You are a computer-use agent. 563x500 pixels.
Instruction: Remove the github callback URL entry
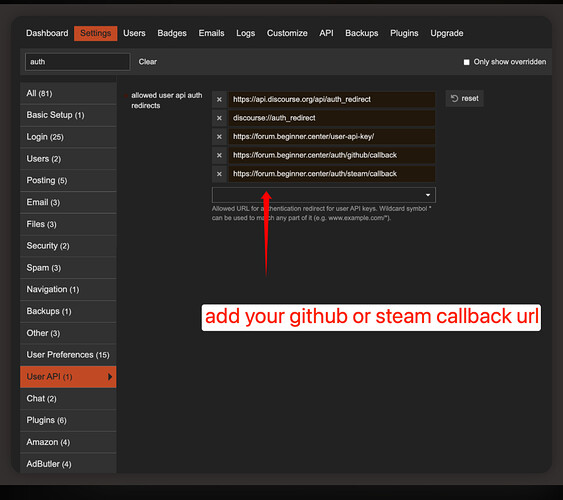(219, 155)
